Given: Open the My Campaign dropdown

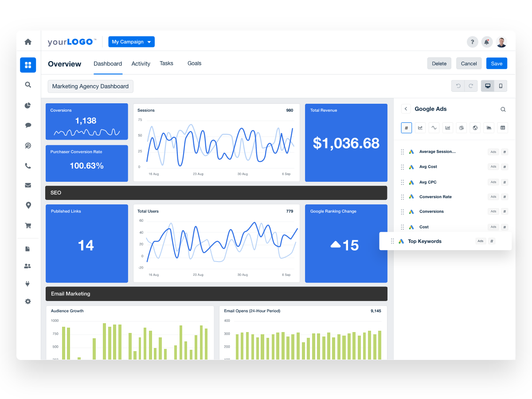Looking at the screenshot, I should tap(131, 42).
